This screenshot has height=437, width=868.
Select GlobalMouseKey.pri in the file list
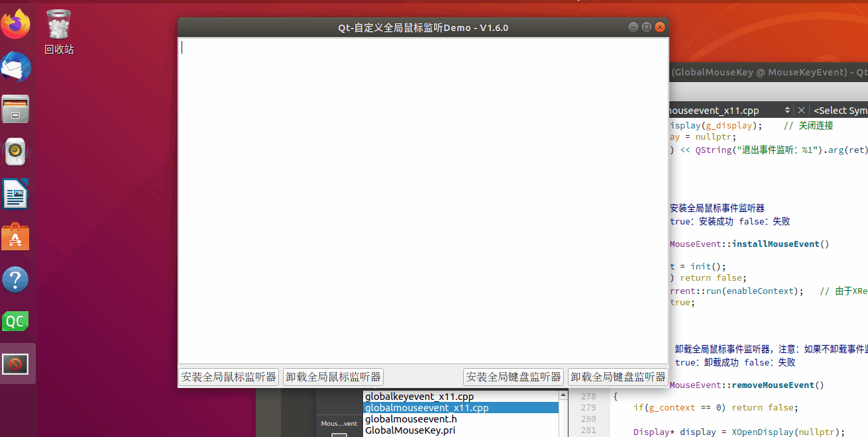coord(409,430)
